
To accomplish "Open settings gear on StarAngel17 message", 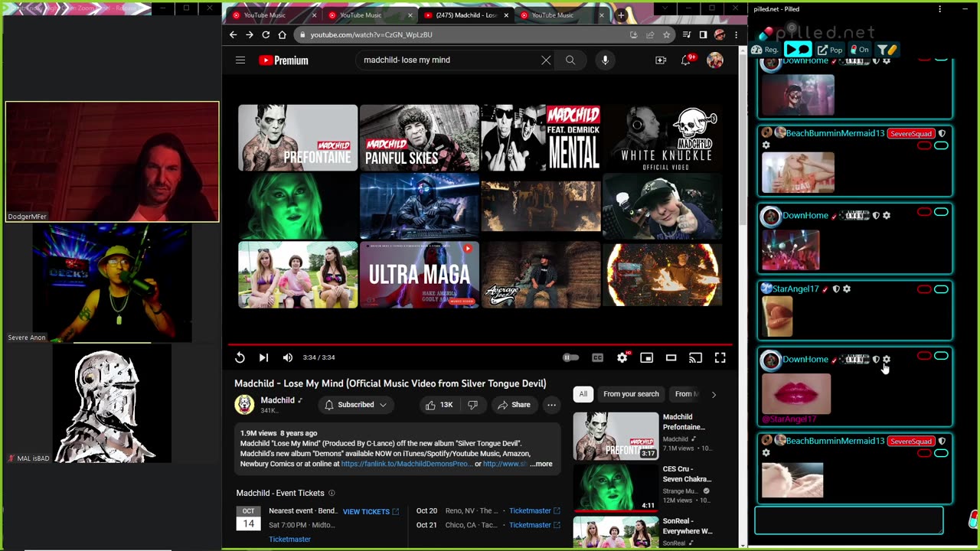I will pyautogui.click(x=847, y=289).
